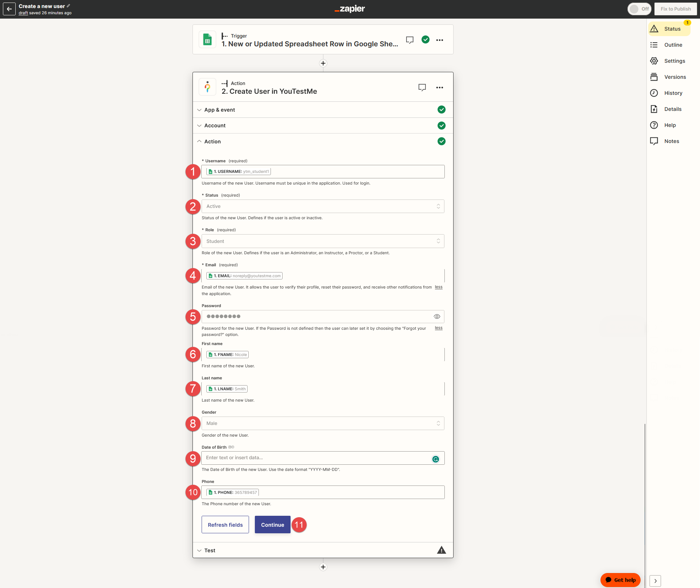Click Status warning icon in sidebar

[x=654, y=29]
